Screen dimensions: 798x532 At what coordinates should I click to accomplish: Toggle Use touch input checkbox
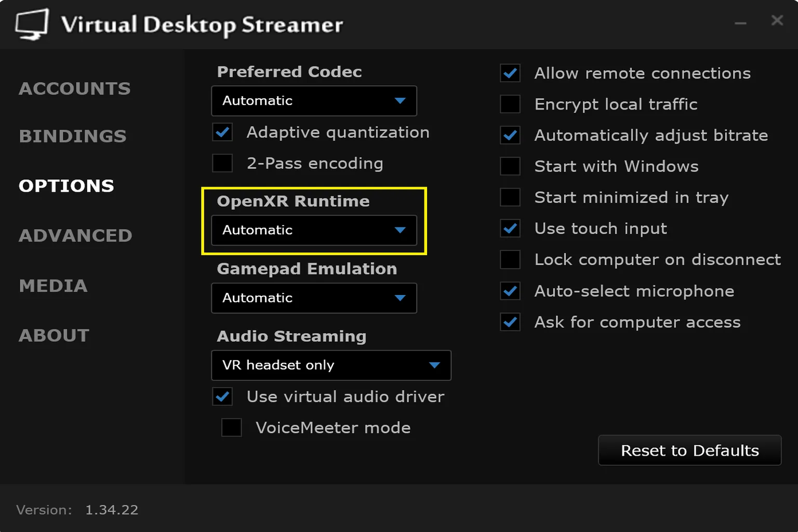tap(510, 229)
